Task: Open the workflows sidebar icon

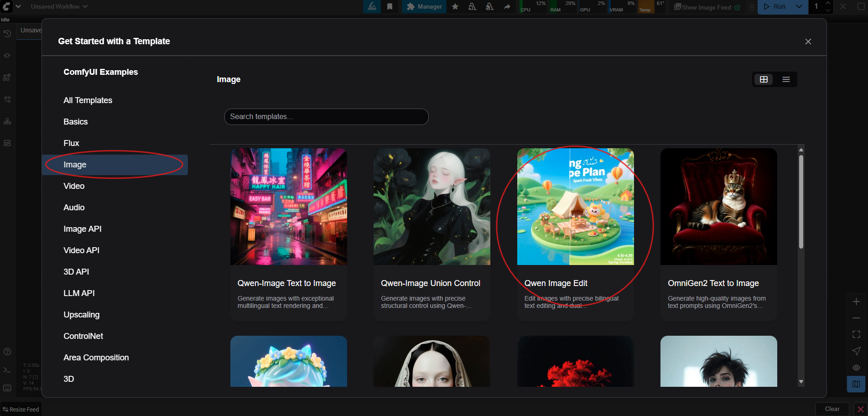Action: pos(7,99)
